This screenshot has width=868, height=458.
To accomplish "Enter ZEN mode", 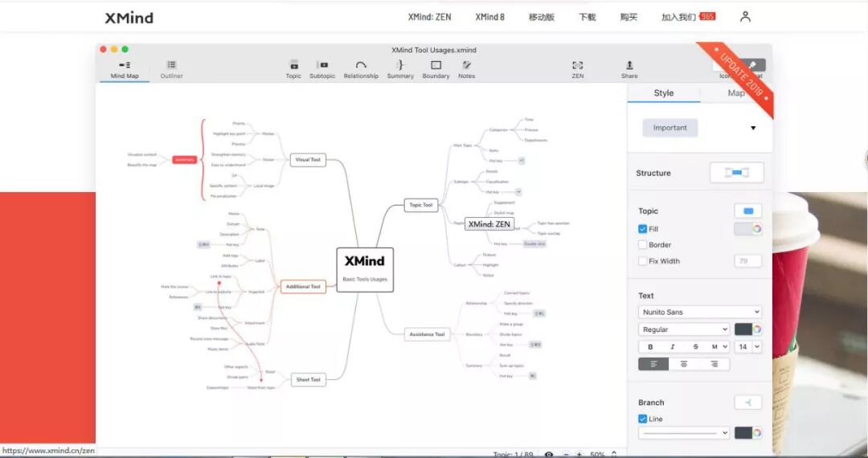I will (577, 70).
